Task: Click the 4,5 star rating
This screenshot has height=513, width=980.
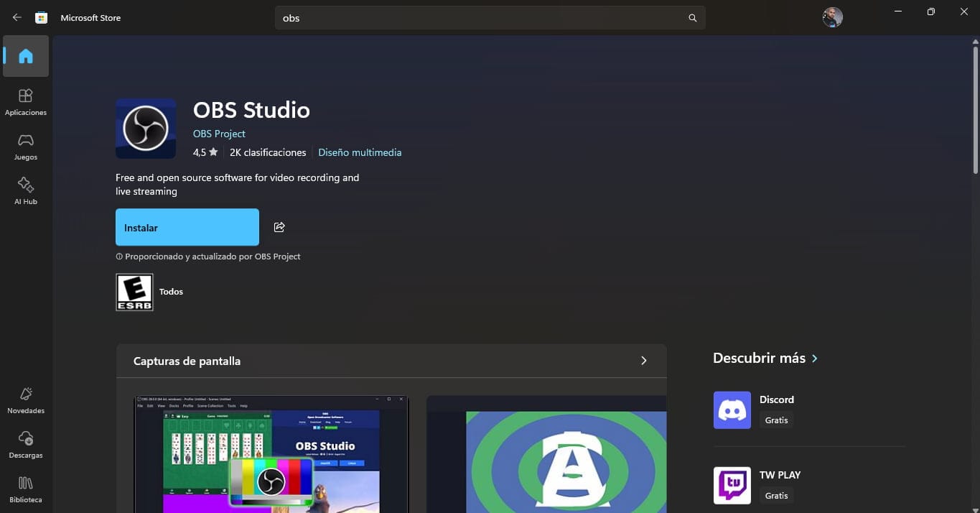Action: point(205,152)
